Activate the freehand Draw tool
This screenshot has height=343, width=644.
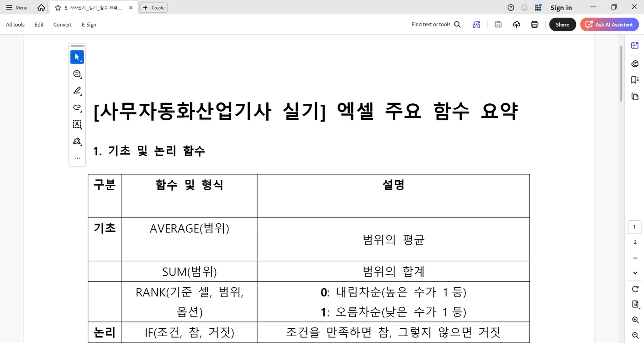point(77,107)
